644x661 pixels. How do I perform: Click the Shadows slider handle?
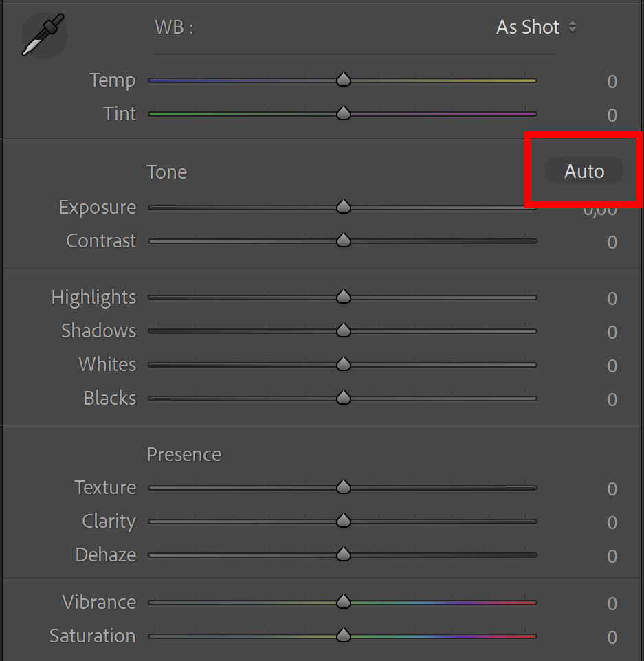(344, 330)
